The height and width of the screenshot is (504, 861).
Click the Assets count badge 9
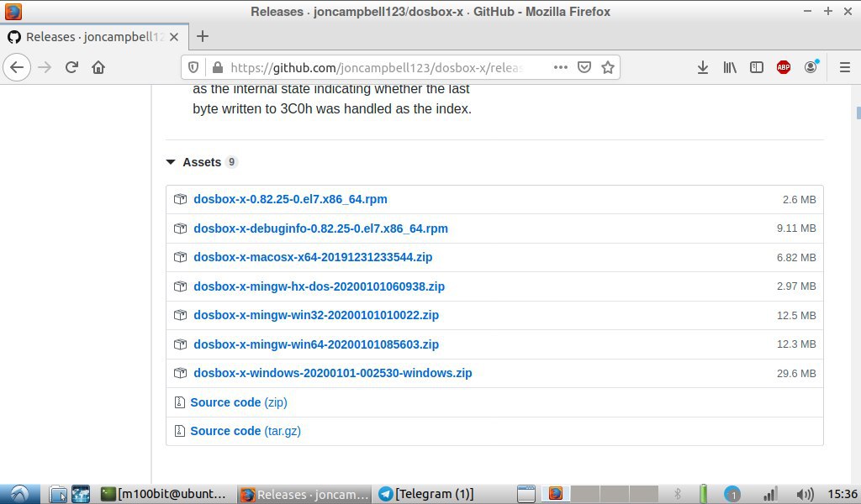(x=231, y=162)
